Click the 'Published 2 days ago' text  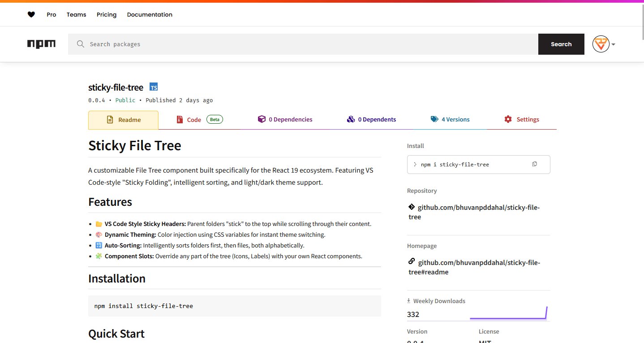(x=179, y=100)
